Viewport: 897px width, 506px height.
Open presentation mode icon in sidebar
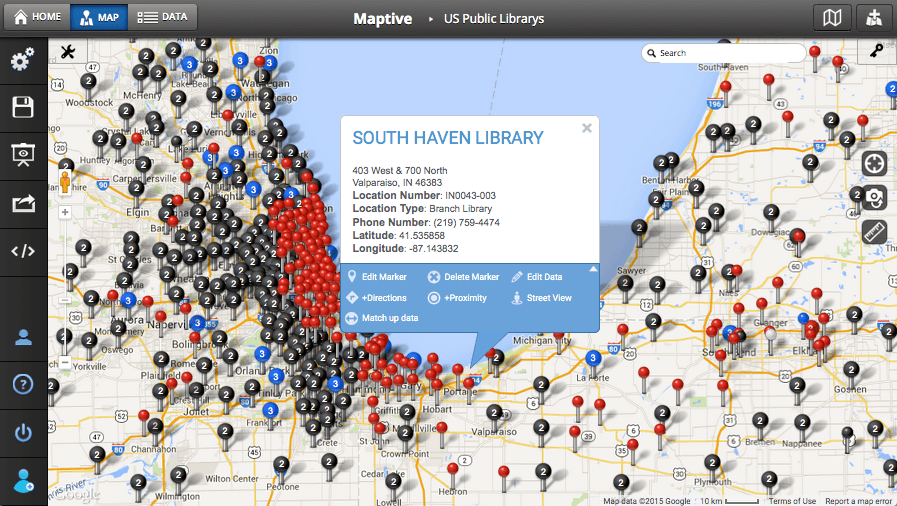click(x=23, y=155)
